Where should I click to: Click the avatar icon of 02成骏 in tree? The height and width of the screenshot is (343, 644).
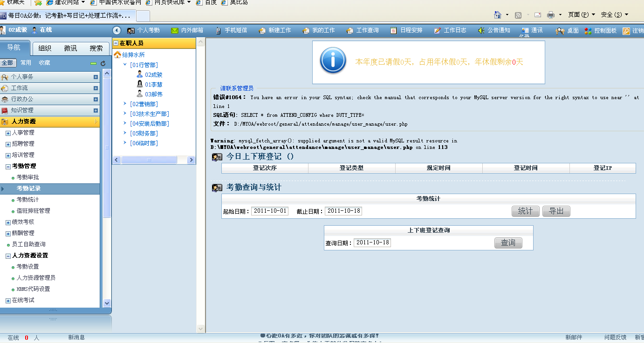tap(140, 74)
